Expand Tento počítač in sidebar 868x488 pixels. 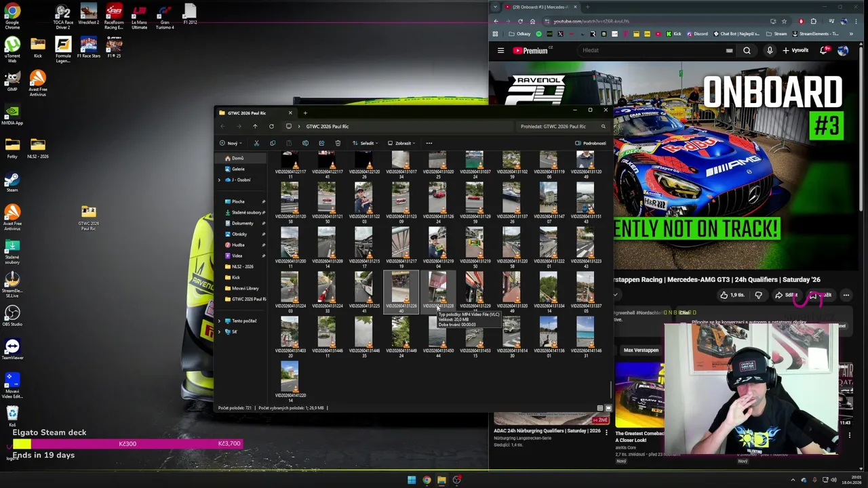(219, 321)
